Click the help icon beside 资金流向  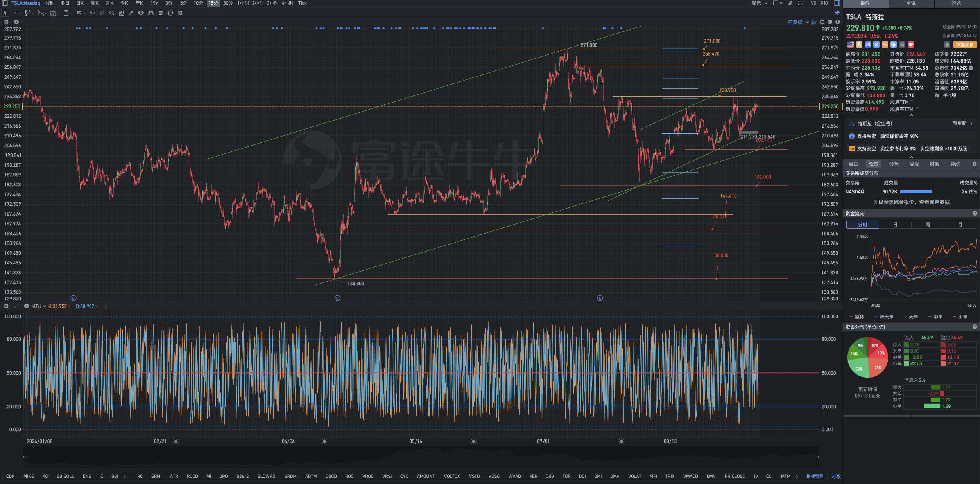click(975, 213)
